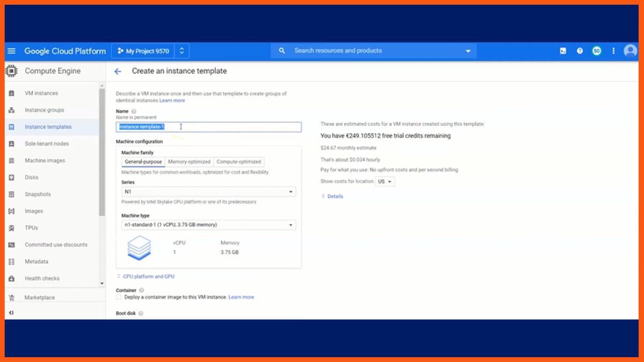Viewport: 644px width, 362px height.
Task: Open the Series N1 dropdown
Action: pyautogui.click(x=208, y=191)
